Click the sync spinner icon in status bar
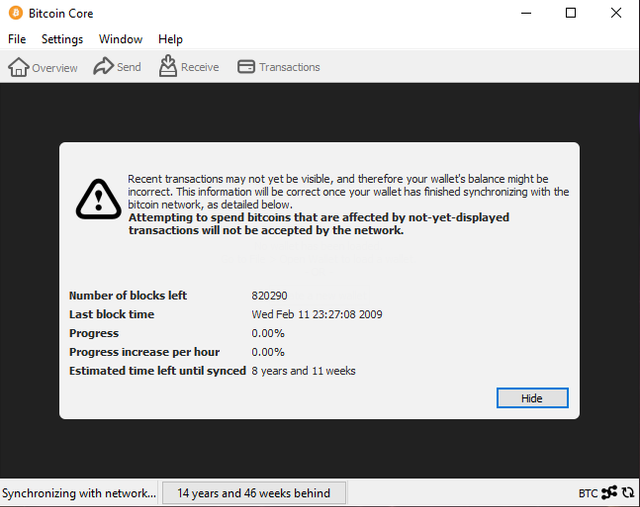This screenshot has height=507, width=640. click(628, 493)
